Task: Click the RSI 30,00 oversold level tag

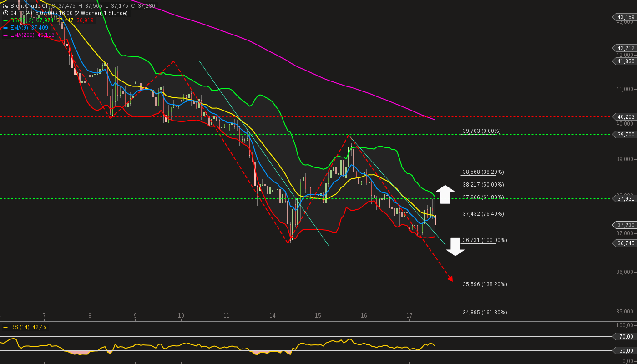Action: tap(626, 351)
